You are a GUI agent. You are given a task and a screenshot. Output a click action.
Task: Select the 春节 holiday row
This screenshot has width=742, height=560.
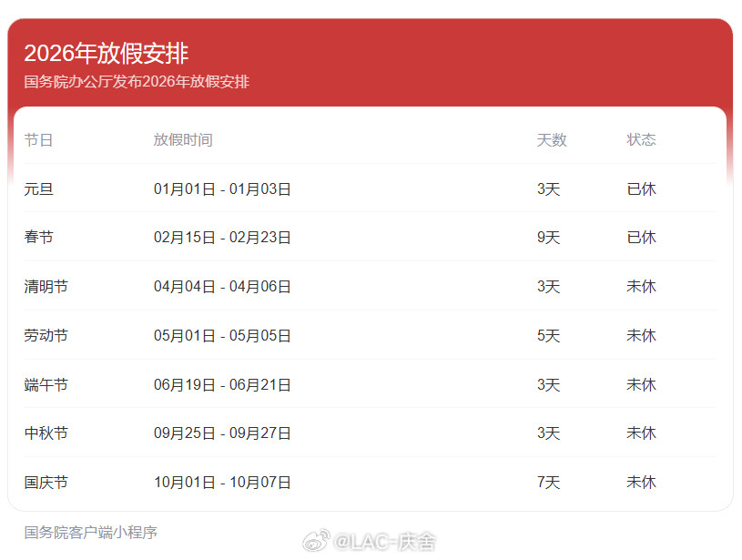[x=36, y=237]
